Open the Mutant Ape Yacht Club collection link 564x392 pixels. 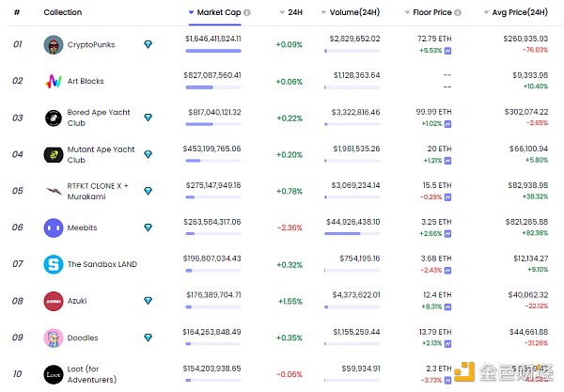point(101,154)
